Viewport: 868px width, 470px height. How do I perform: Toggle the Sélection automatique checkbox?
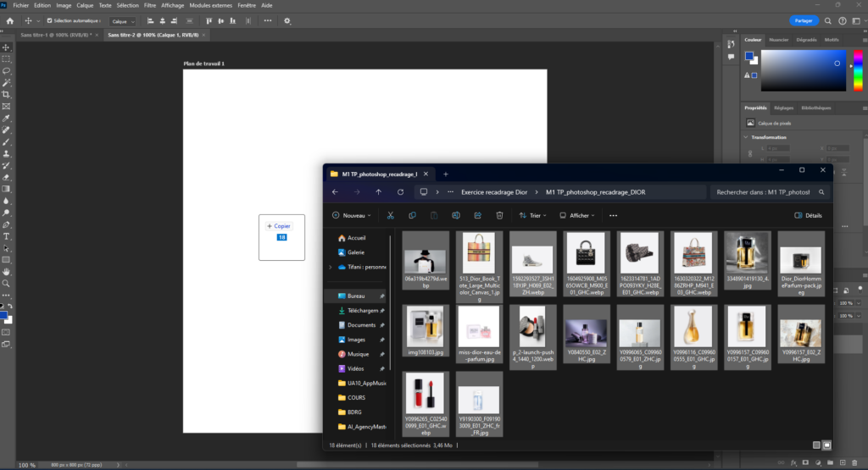pos(49,20)
